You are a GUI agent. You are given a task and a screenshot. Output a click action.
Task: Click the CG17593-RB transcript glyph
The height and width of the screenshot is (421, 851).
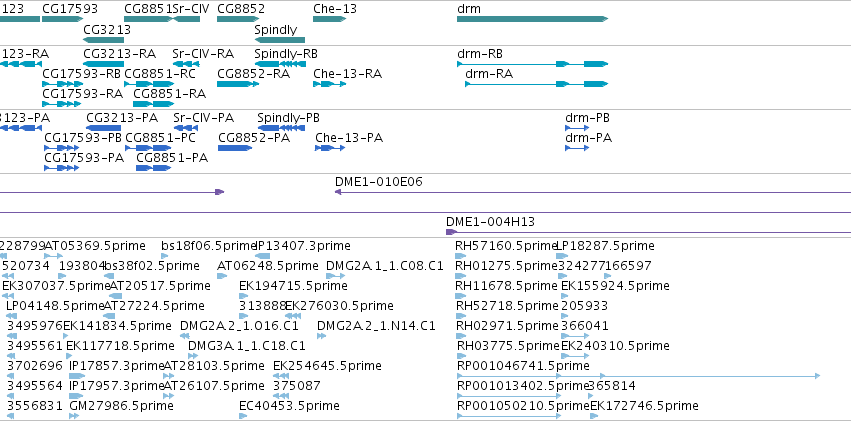62,84
